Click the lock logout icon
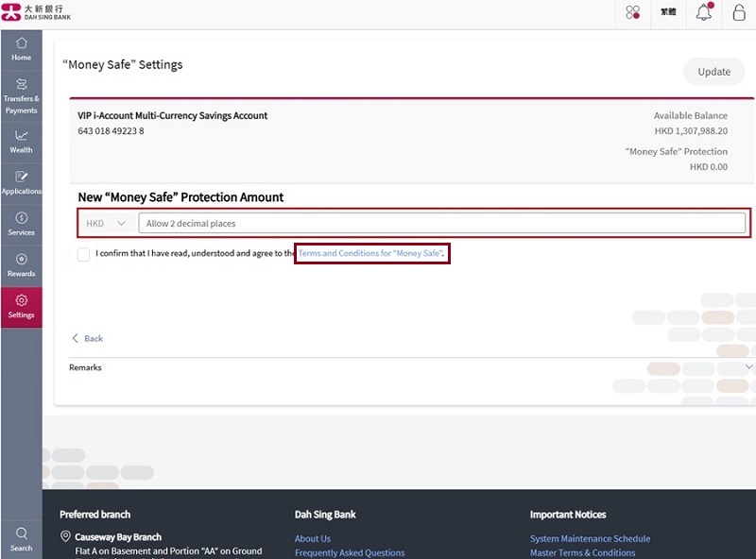The height and width of the screenshot is (559, 756). [x=739, y=13]
